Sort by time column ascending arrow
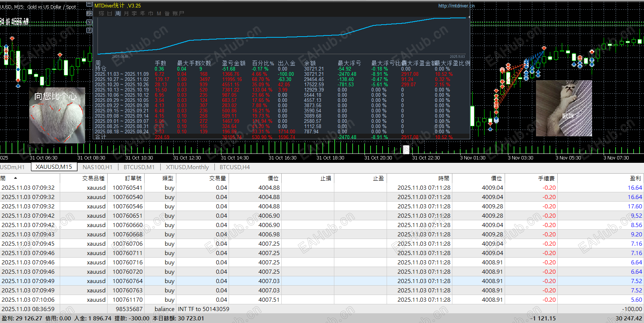 tap(15, 178)
